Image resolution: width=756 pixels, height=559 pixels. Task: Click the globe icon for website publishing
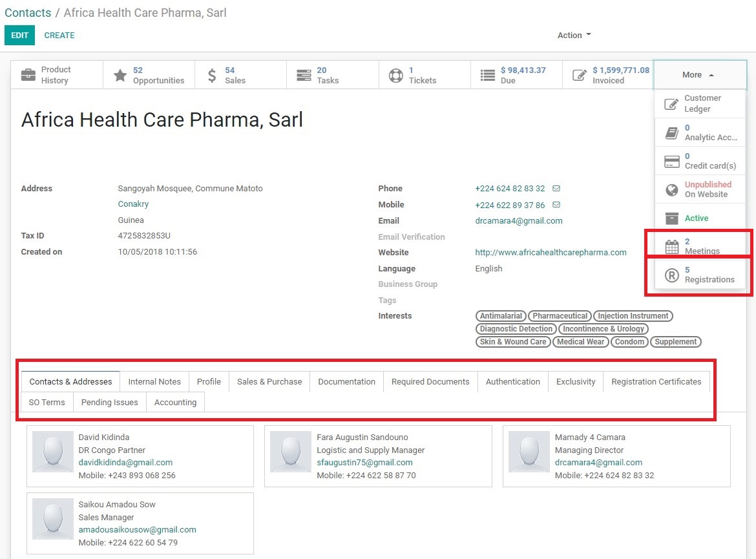[671, 190]
